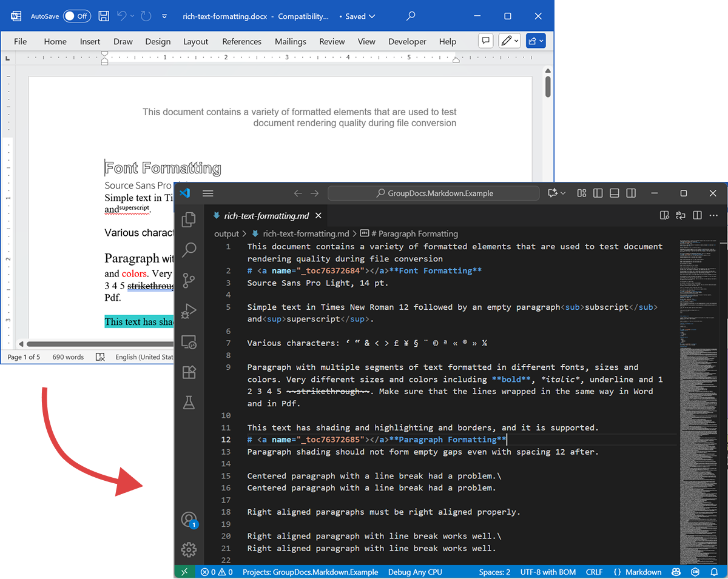Open the Source Control view
This screenshot has height=579, width=728.
[x=189, y=280]
